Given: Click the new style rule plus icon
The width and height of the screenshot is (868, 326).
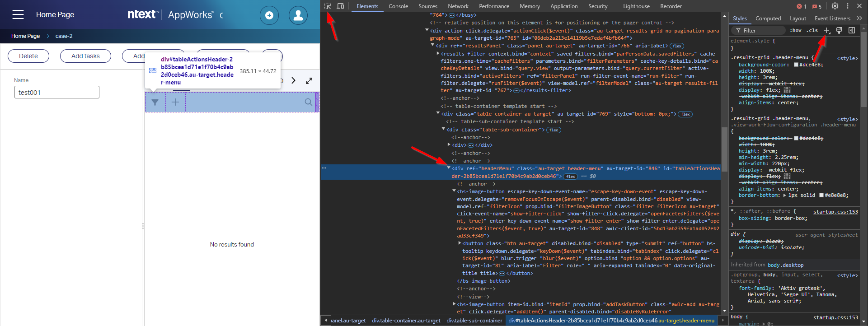Looking at the screenshot, I should 826,30.
